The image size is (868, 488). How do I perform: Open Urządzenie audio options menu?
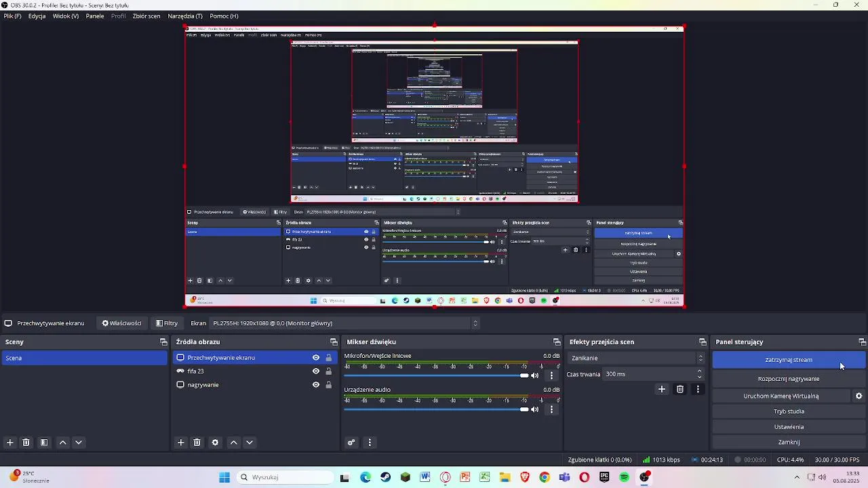pyautogui.click(x=551, y=409)
